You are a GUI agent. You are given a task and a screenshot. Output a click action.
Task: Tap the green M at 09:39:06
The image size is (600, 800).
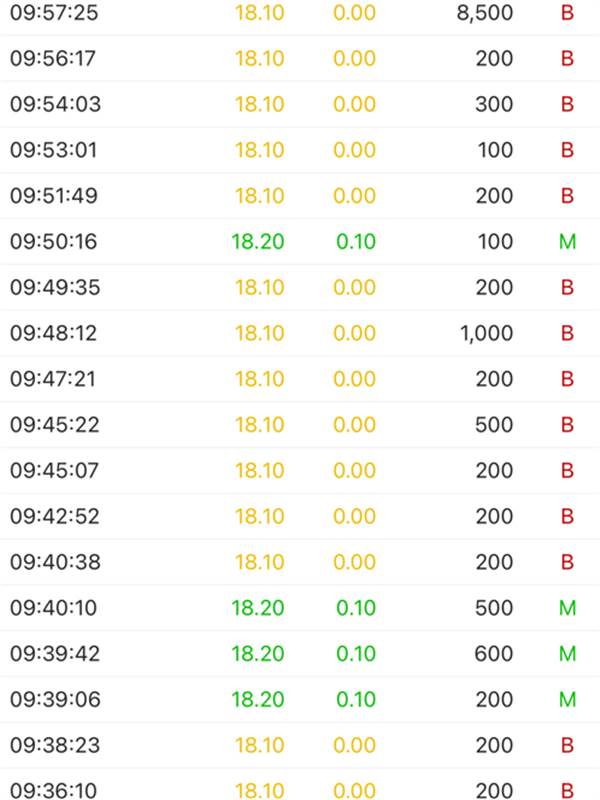pos(567,700)
